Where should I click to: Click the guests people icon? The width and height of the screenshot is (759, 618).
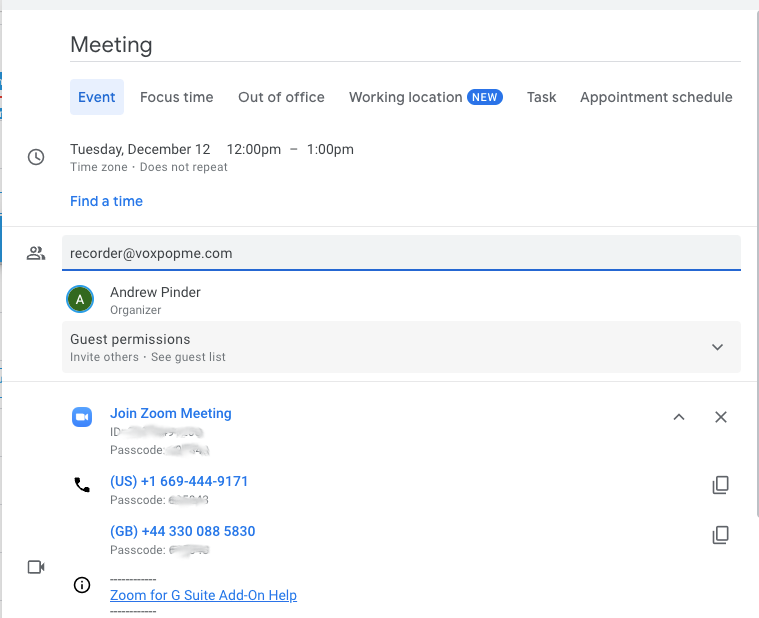click(36, 253)
